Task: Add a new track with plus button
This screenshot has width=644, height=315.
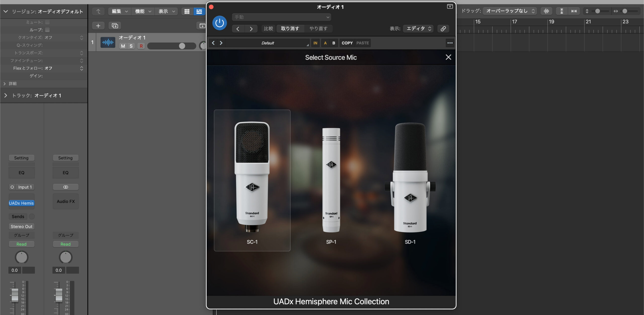Action: pyautogui.click(x=98, y=26)
